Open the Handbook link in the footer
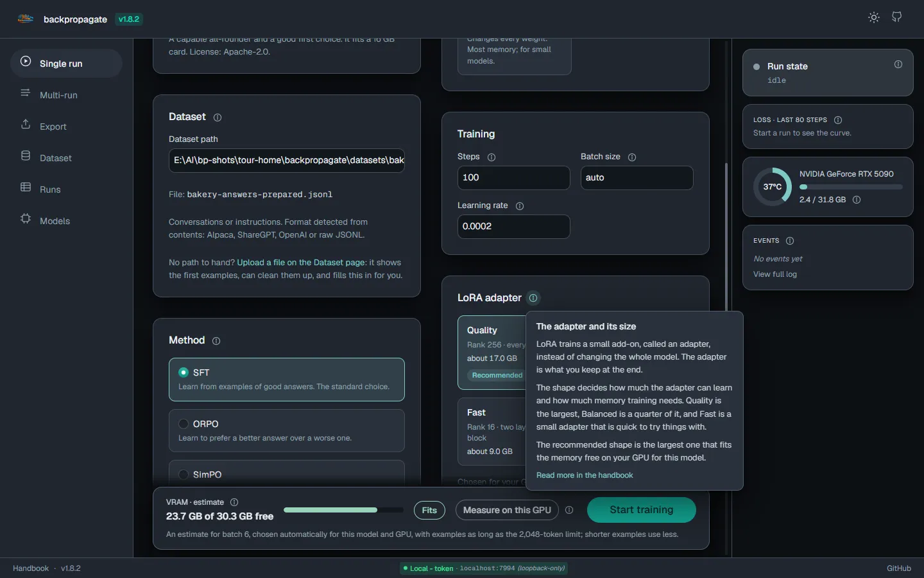924x578 pixels. 31,568
